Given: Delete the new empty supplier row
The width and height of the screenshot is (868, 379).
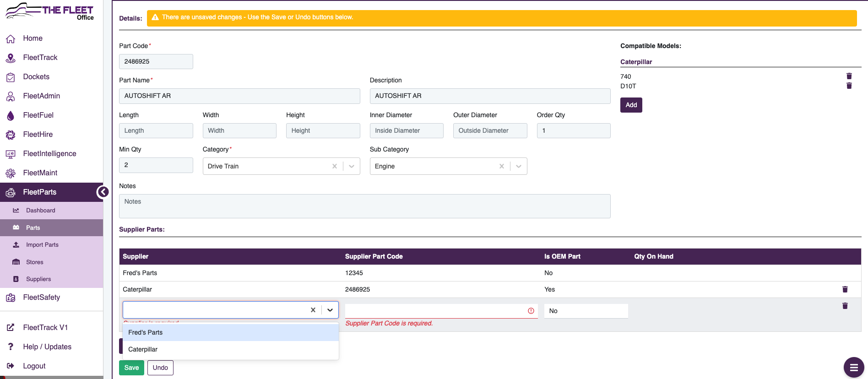Looking at the screenshot, I should (845, 306).
